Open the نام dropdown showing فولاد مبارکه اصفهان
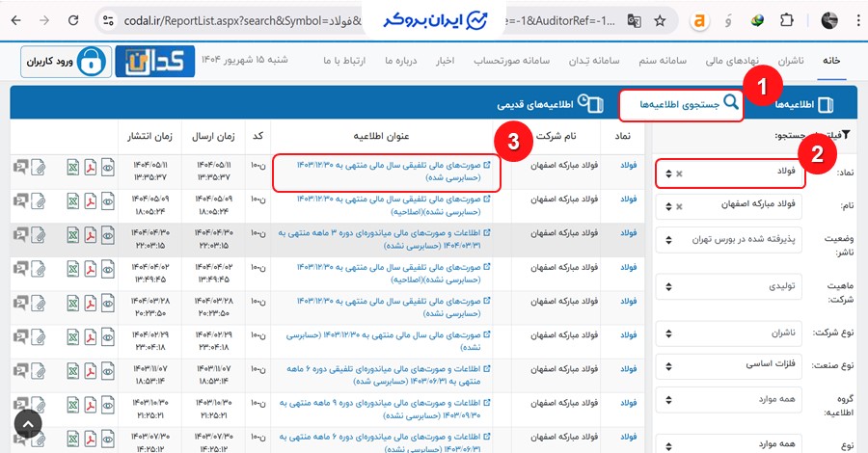The height and width of the screenshot is (453, 868). click(728, 205)
